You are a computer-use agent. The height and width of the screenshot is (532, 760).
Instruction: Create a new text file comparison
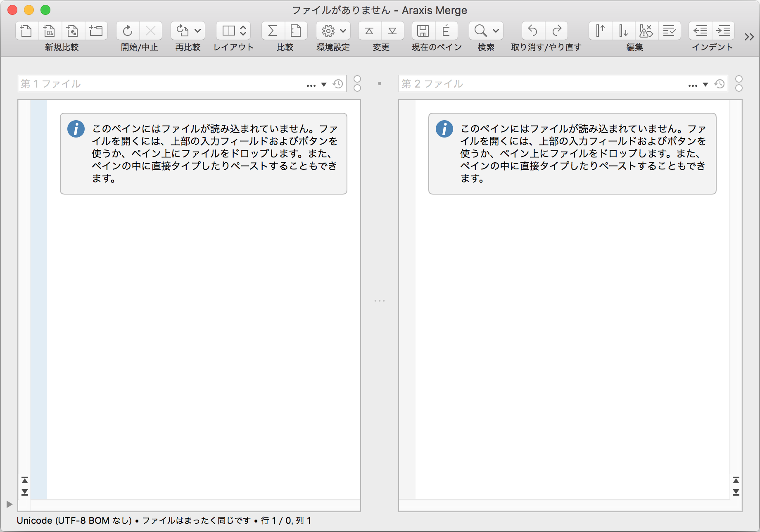[x=26, y=30]
